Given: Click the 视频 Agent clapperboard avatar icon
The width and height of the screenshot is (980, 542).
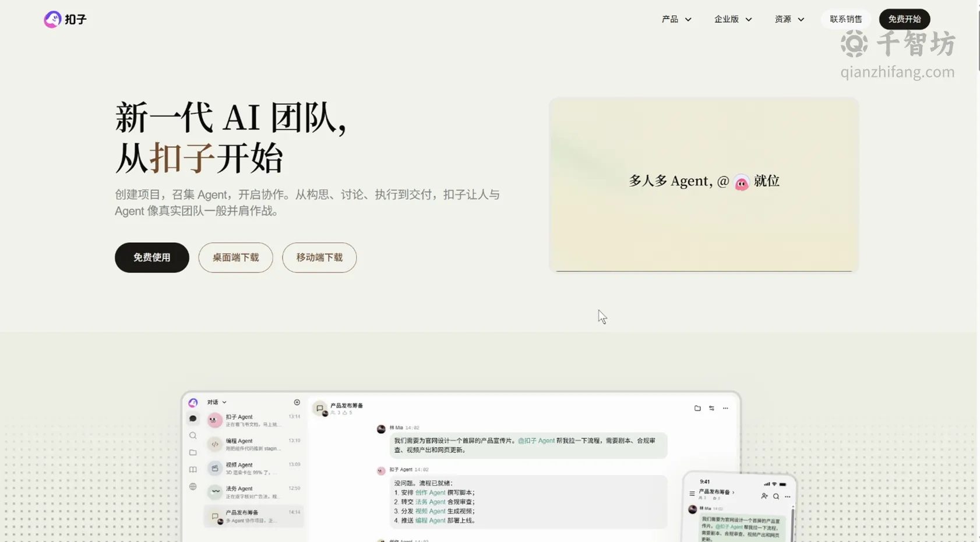Looking at the screenshot, I should pyautogui.click(x=214, y=468).
